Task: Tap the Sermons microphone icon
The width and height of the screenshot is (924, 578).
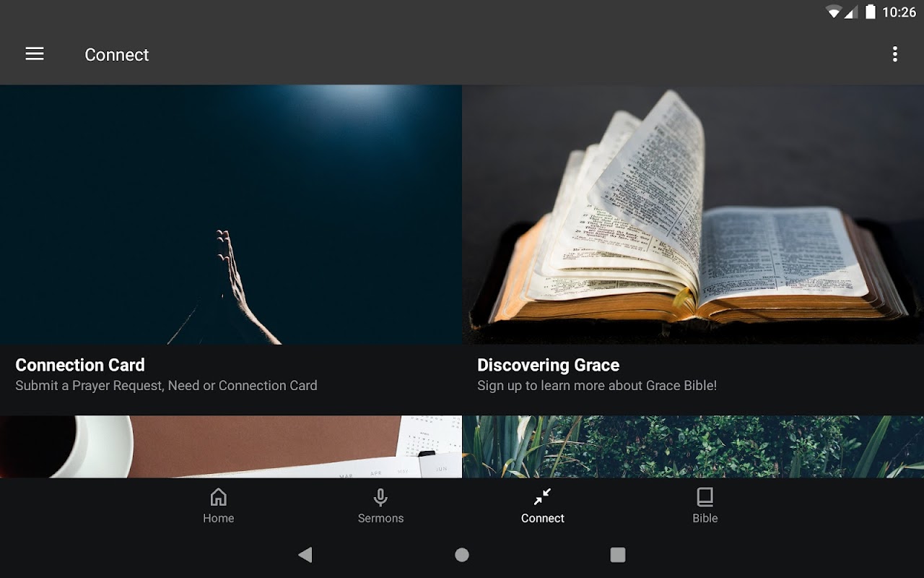Action: [380, 497]
